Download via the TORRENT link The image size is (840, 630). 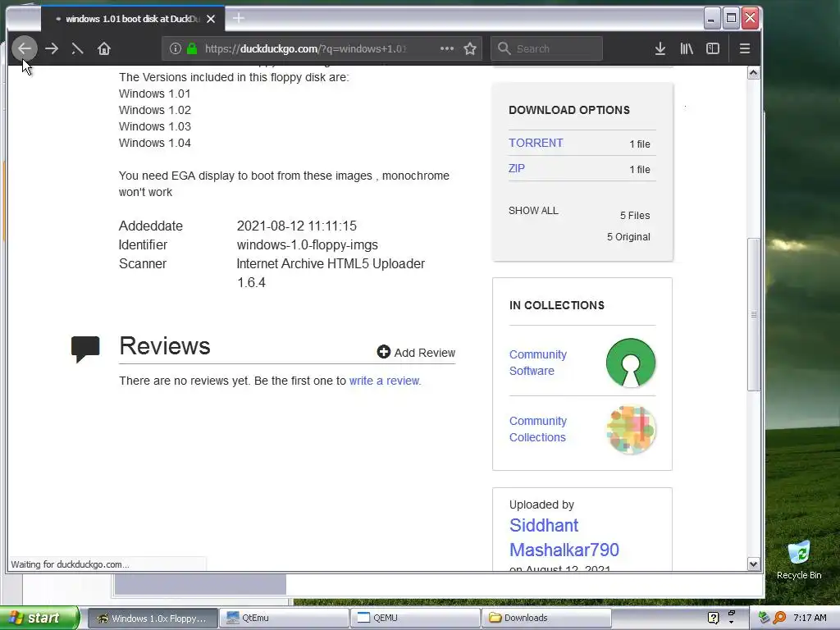pyautogui.click(x=536, y=143)
